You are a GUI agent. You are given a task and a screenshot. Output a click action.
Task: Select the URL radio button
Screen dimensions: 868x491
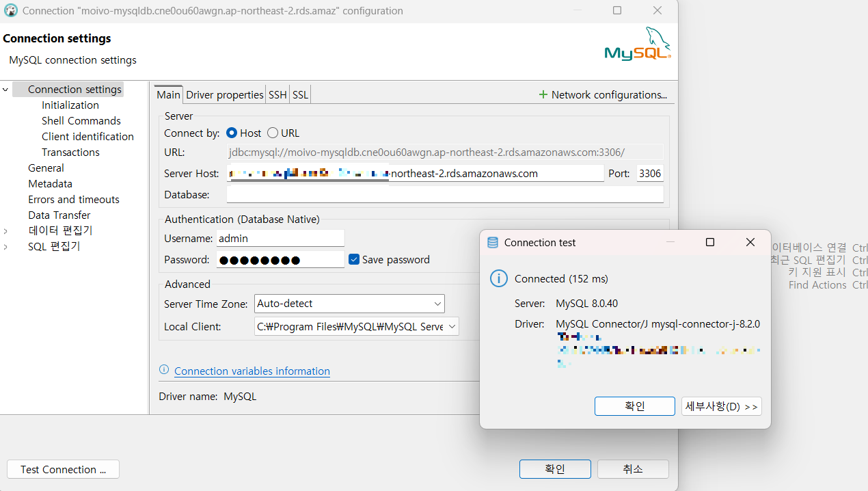click(273, 133)
